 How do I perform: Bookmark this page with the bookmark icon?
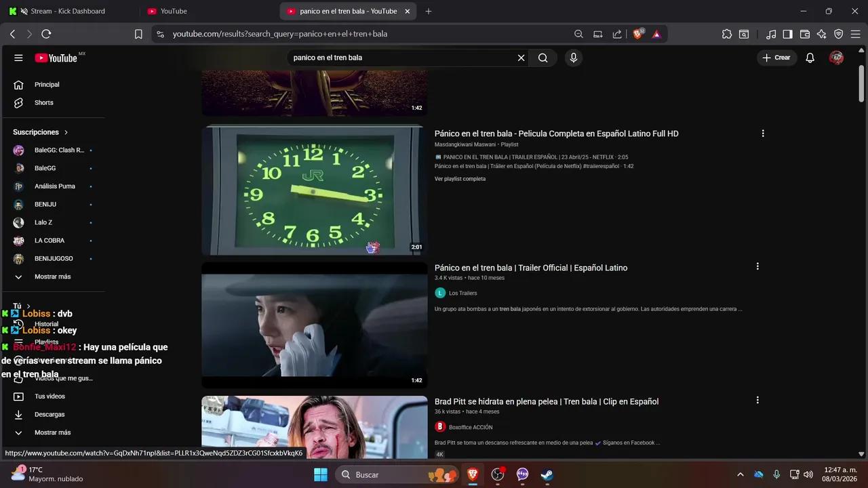pos(138,34)
